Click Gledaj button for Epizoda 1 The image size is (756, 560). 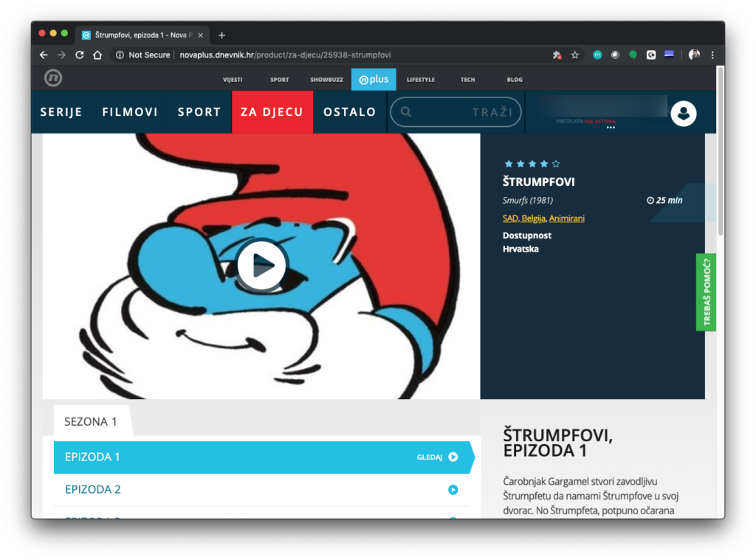[437, 457]
